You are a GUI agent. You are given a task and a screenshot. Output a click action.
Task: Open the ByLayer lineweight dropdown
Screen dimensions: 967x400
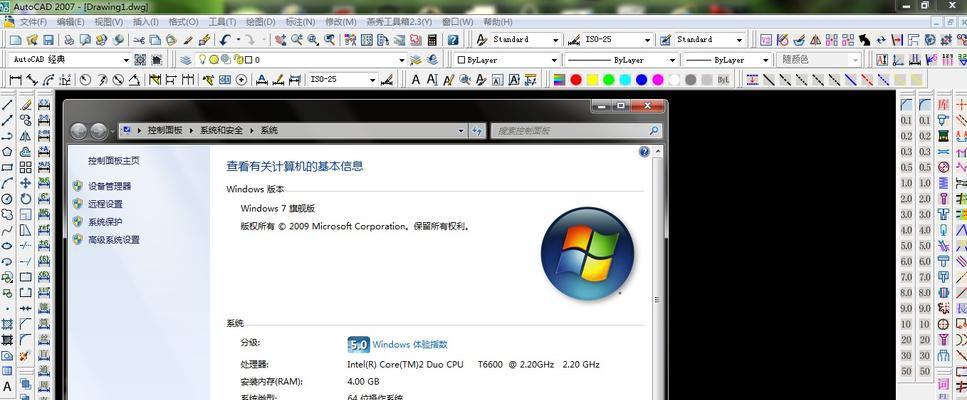point(765,60)
